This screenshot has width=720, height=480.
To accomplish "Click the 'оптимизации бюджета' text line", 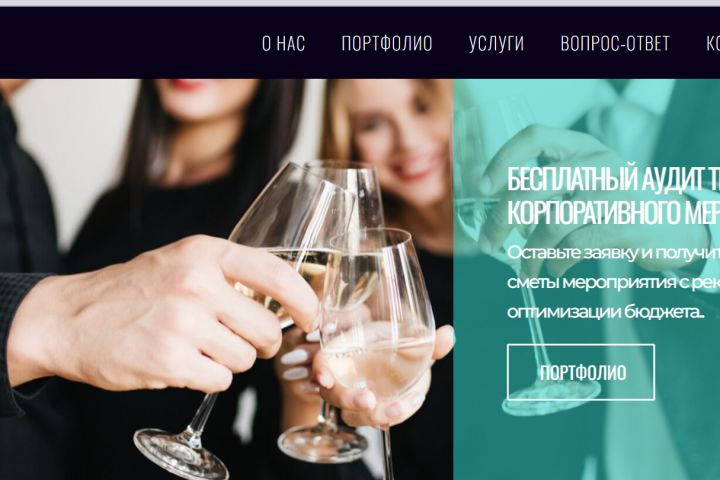I will coord(606,312).
